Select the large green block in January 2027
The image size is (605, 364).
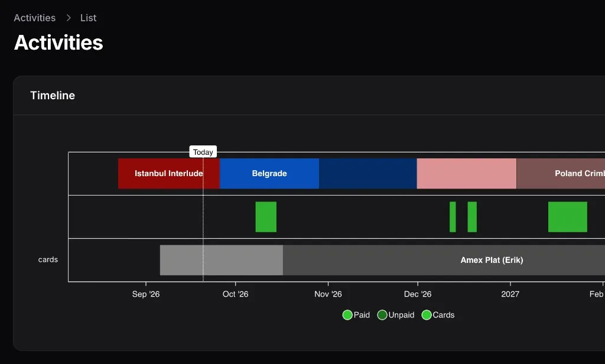tap(568, 217)
